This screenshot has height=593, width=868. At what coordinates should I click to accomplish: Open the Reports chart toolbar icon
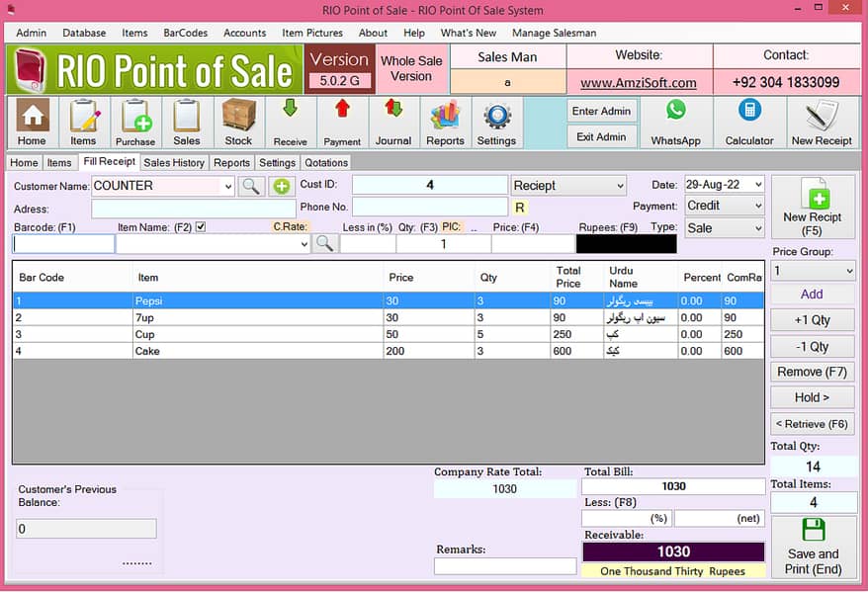pos(445,123)
